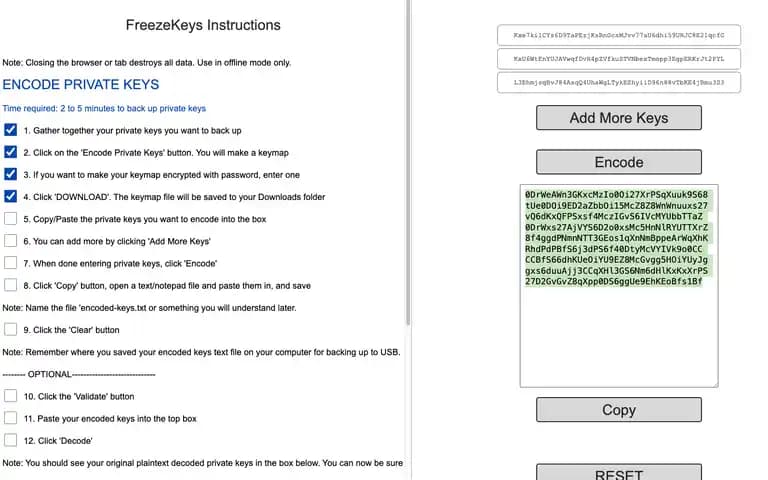The image size is (768, 480).
Task: Click the last encoded line starting 27D2GvGvZ8qXpp
Action: (x=613, y=282)
